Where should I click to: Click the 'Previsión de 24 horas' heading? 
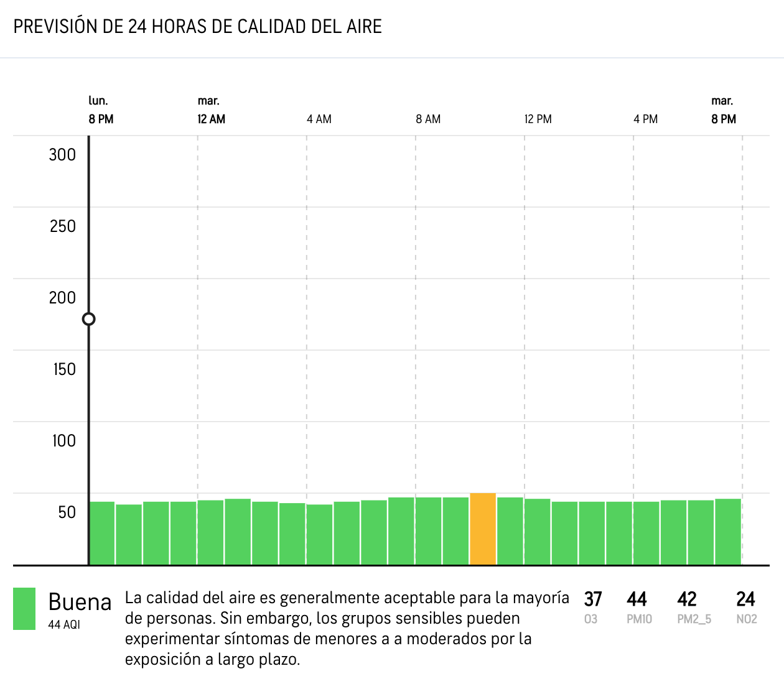point(197,27)
